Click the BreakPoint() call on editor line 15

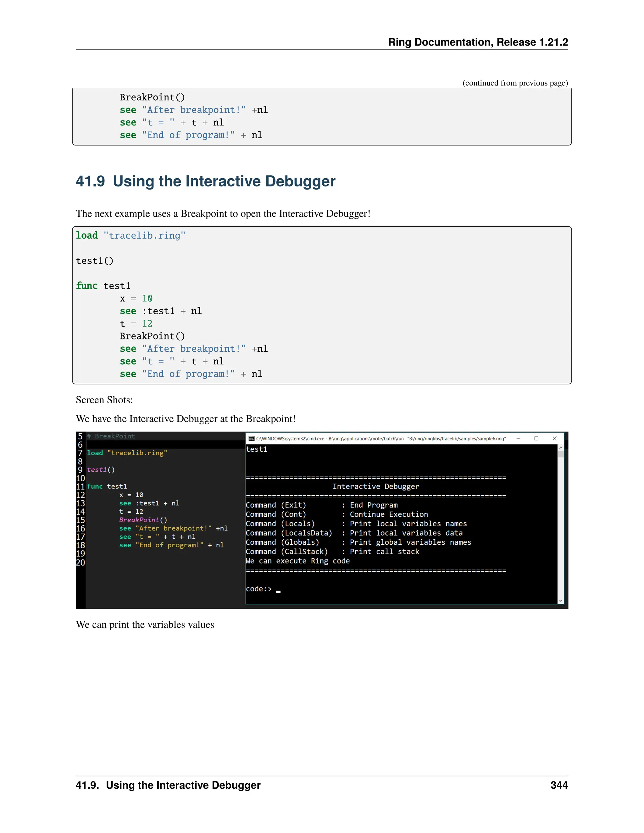click(x=143, y=520)
